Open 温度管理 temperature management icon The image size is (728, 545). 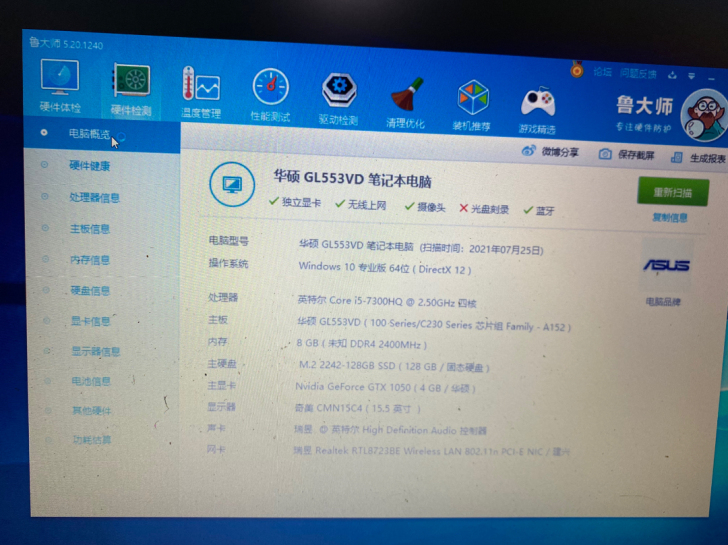[201, 85]
